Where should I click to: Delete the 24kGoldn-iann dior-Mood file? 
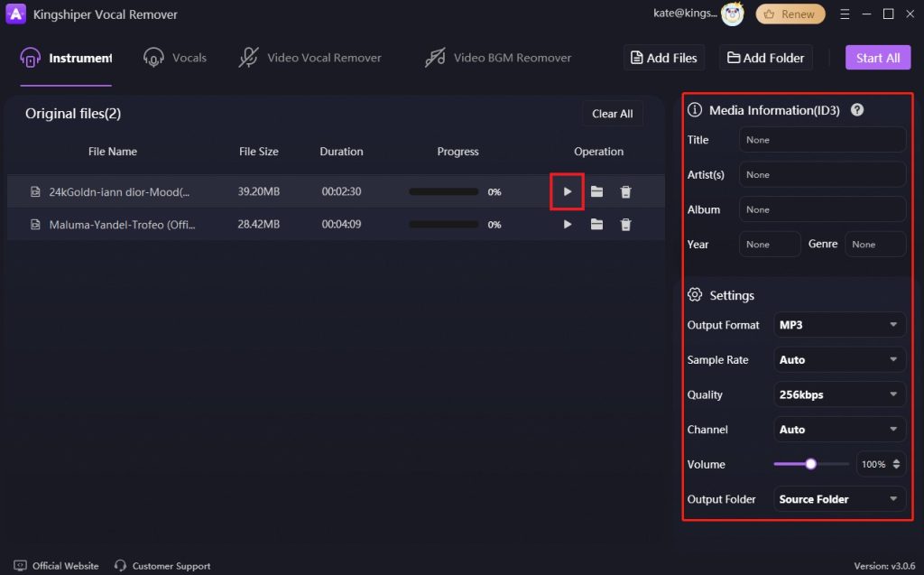tap(626, 191)
